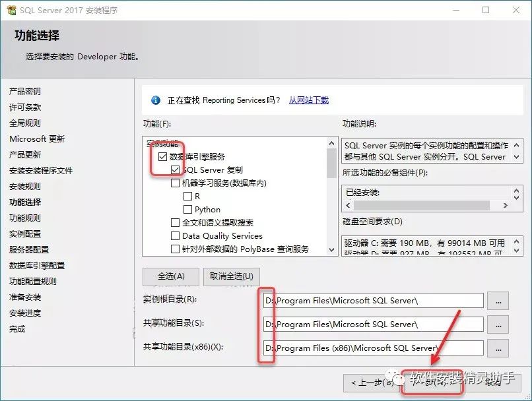The width and height of the screenshot is (532, 401).
Task: Select the 产品更新 step in sidebar
Action: click(x=25, y=154)
